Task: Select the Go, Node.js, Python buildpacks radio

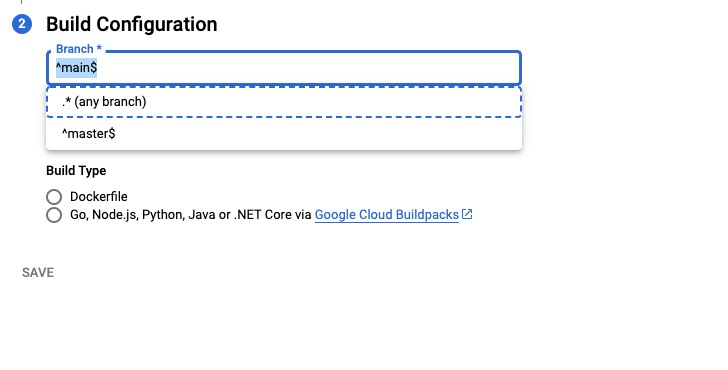Action: 54,215
